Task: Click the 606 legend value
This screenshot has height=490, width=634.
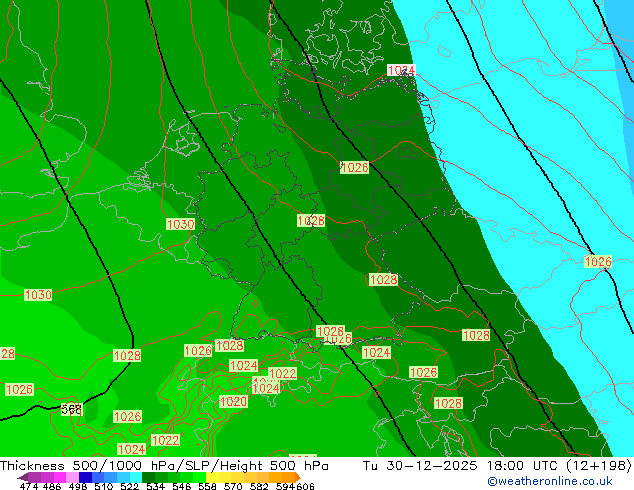Action: coord(305,486)
